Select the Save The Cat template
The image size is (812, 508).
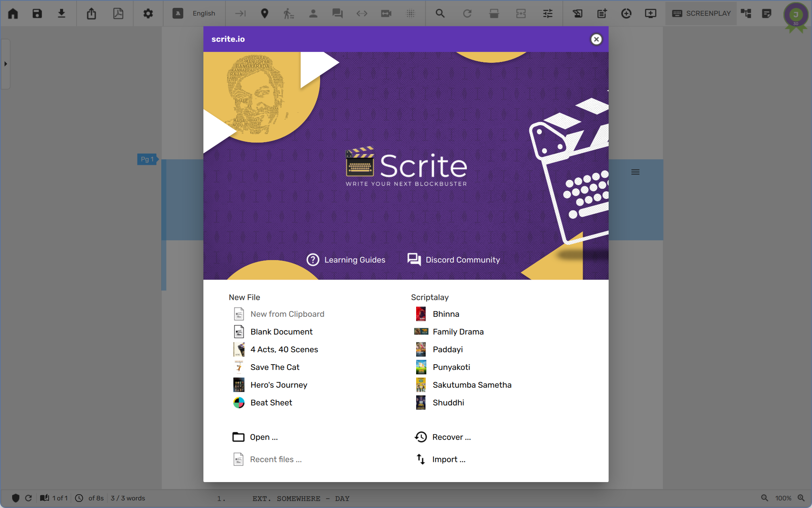275,367
